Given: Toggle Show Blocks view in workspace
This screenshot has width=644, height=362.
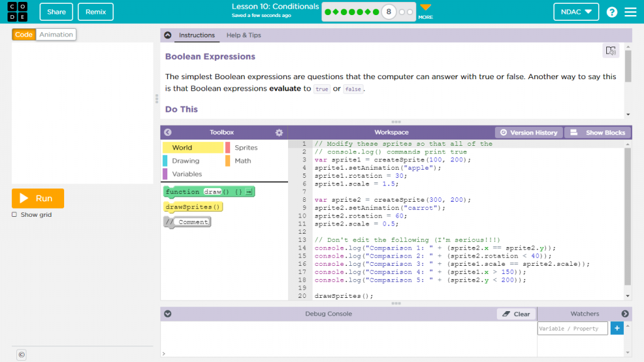Looking at the screenshot, I should [597, 133].
